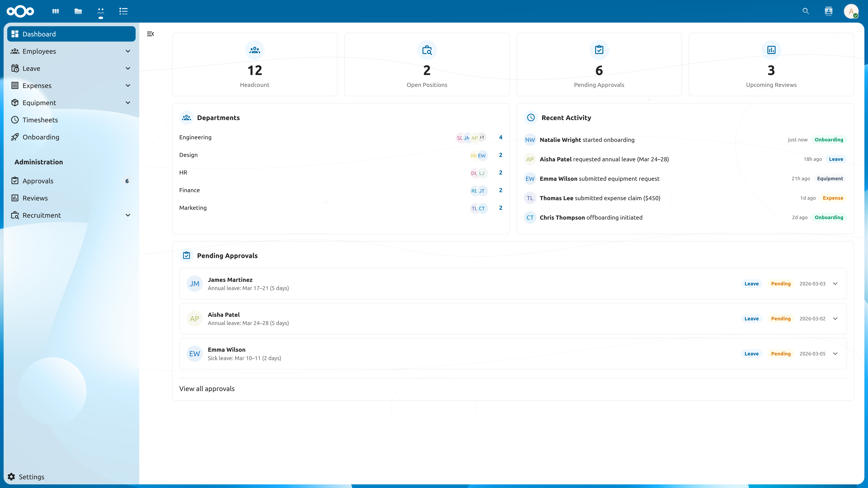868x488 pixels.
Task: Click the search magnifier icon
Action: [x=806, y=11]
